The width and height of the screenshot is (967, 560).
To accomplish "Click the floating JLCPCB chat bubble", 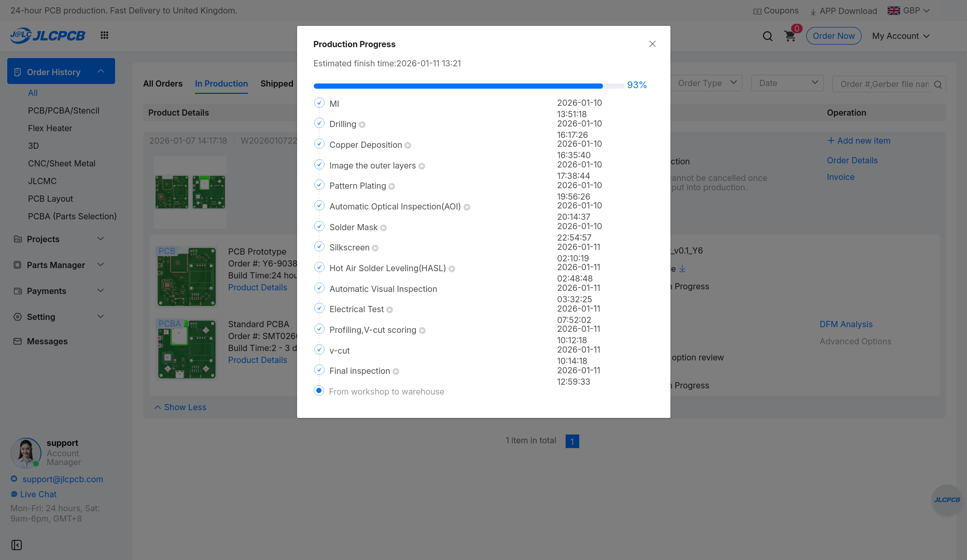I will pyautogui.click(x=947, y=500).
